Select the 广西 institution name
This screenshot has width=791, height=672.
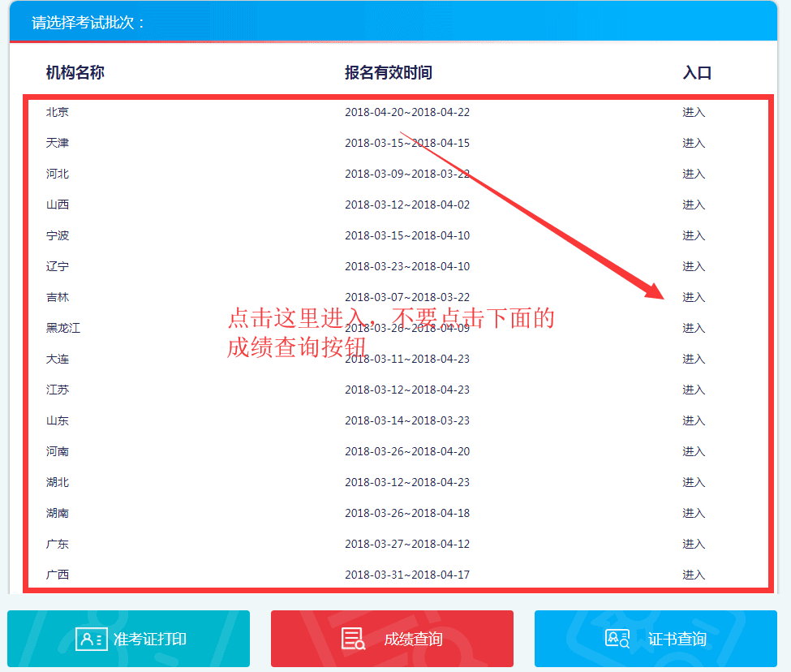click(58, 575)
